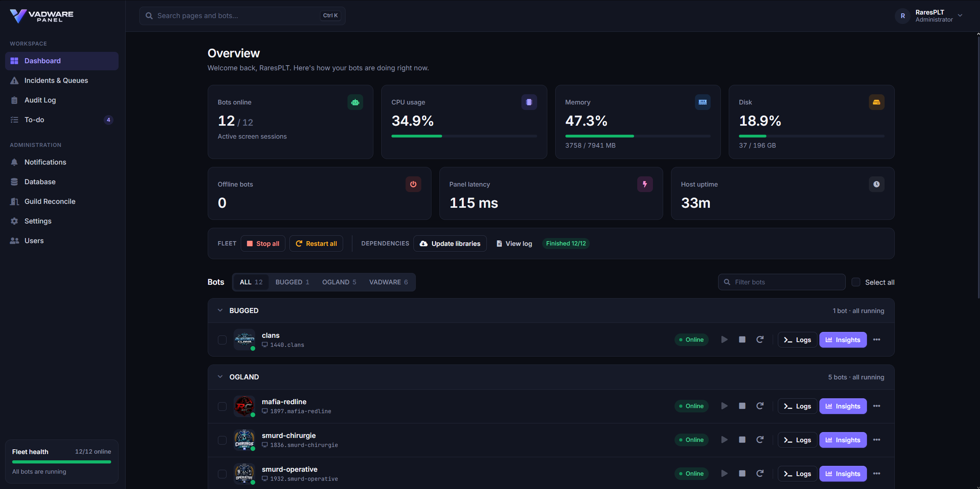Restart the smurd-chirurgie bot
This screenshot has width=980, height=489.
pos(760,440)
